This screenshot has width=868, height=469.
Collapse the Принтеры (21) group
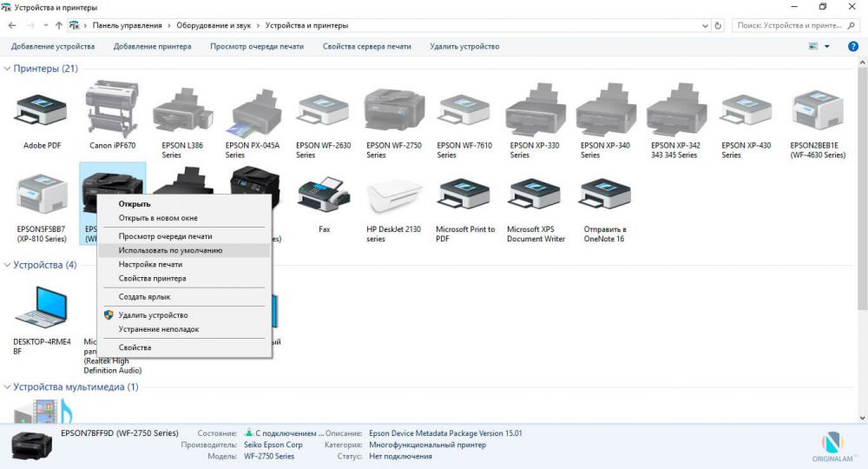tap(7, 69)
